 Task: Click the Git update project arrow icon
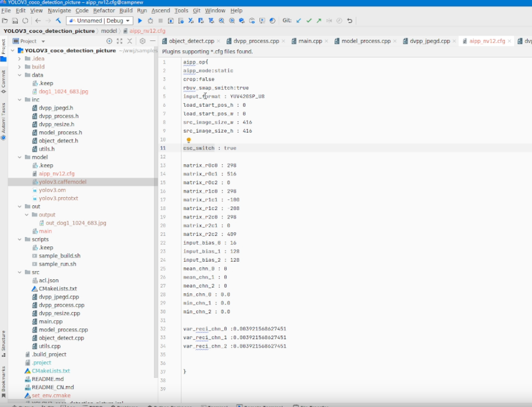[299, 21]
